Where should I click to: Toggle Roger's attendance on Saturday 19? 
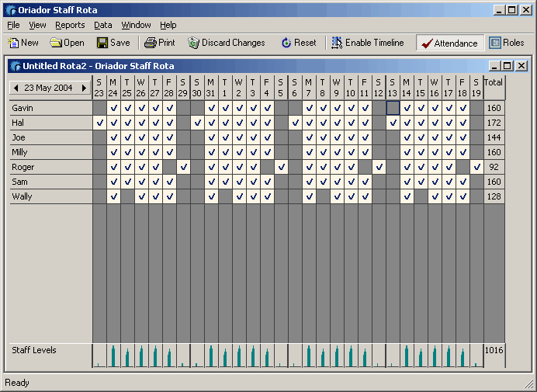[476, 167]
